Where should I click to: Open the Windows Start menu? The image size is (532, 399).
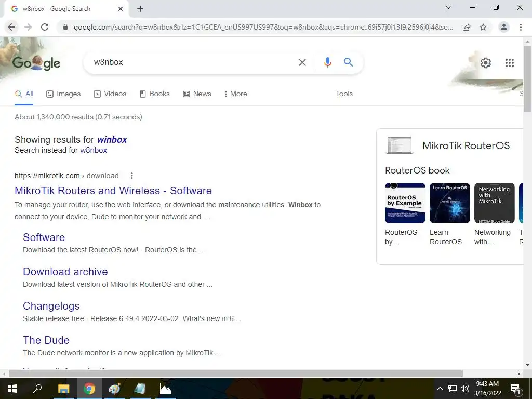12,389
